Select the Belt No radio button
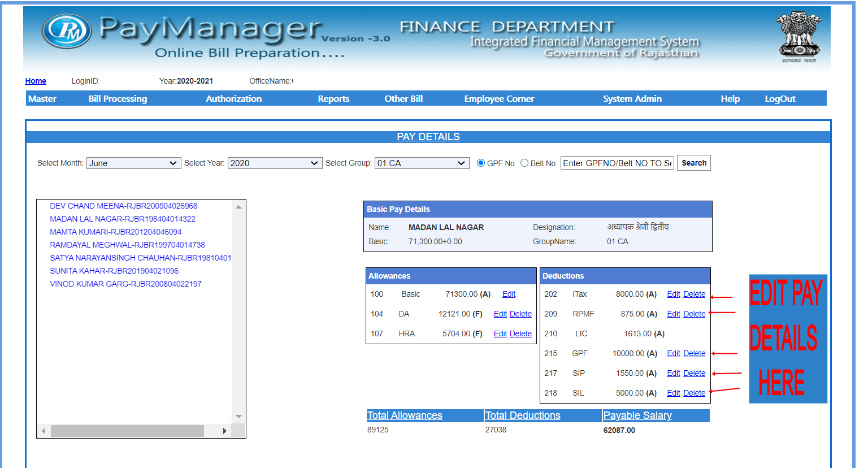 [x=523, y=163]
